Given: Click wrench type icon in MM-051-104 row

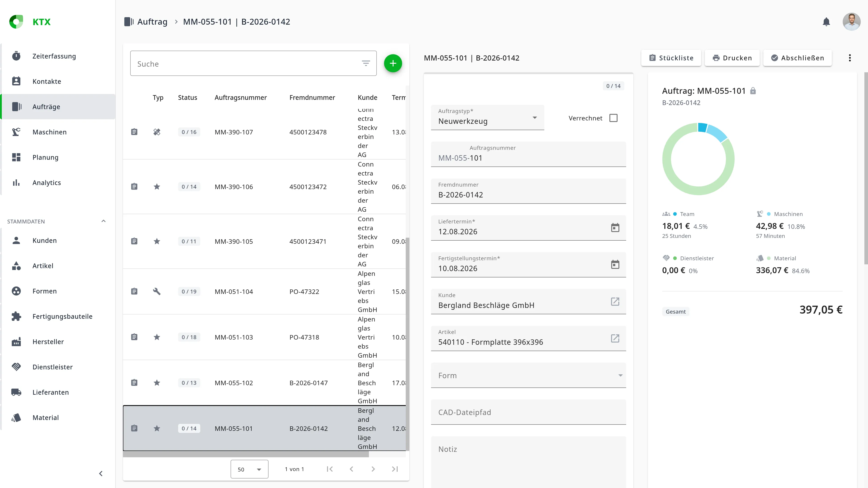Looking at the screenshot, I should (157, 291).
